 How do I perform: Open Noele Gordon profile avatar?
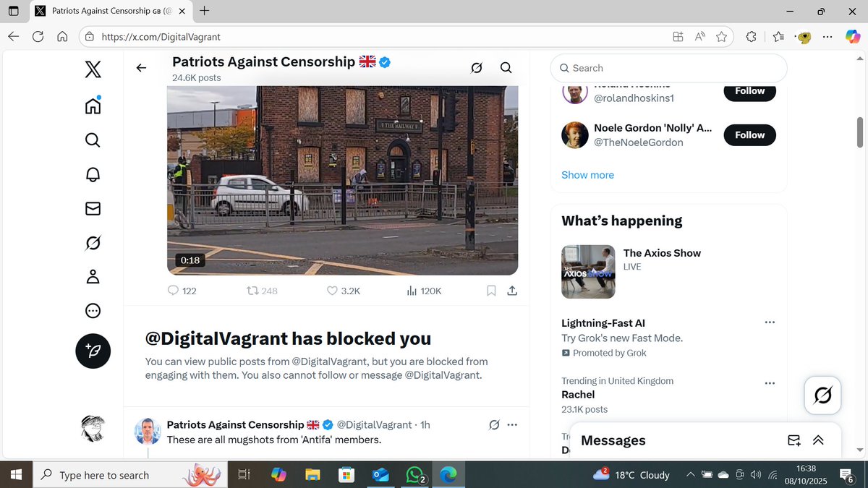coord(575,135)
